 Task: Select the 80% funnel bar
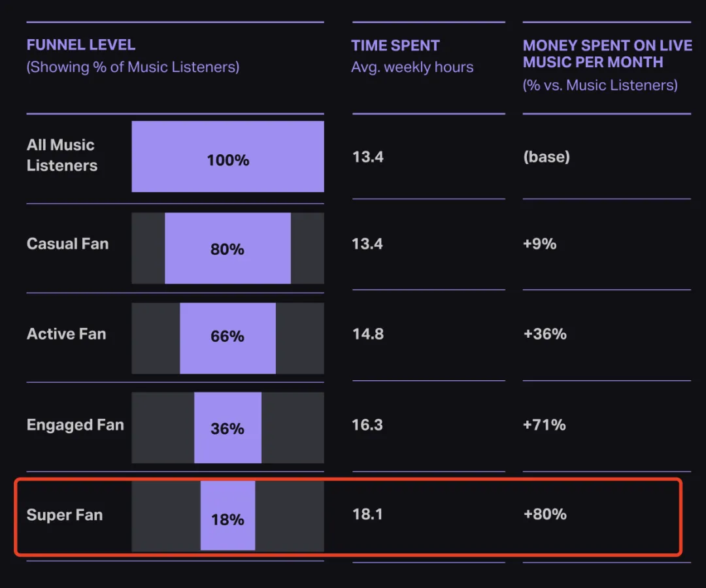click(x=227, y=248)
